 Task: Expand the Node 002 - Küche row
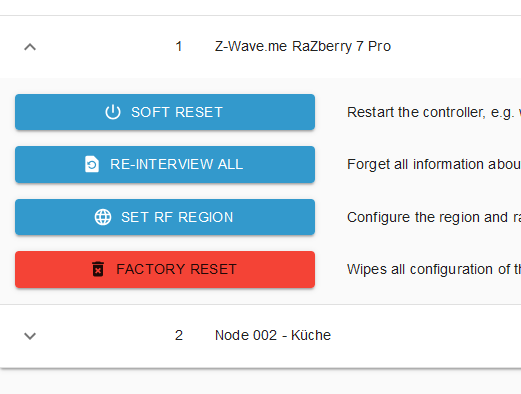[30, 336]
